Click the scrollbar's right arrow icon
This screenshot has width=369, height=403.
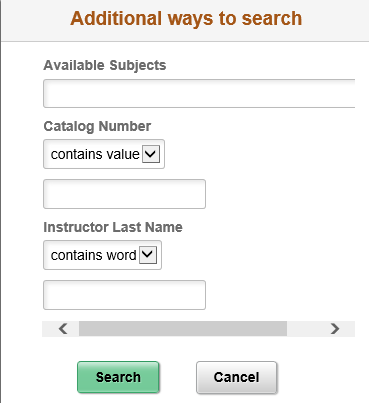335,329
